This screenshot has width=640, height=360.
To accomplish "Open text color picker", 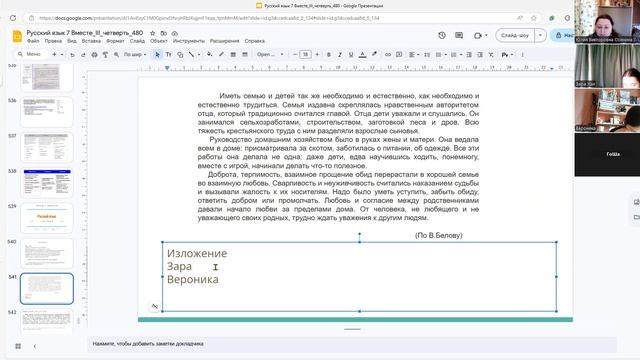I will 362,55.
